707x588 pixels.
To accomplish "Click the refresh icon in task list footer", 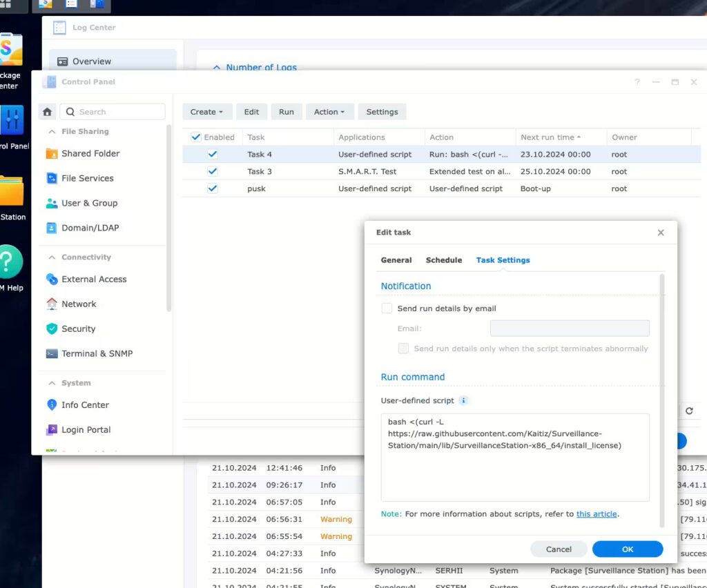I will [x=689, y=411].
